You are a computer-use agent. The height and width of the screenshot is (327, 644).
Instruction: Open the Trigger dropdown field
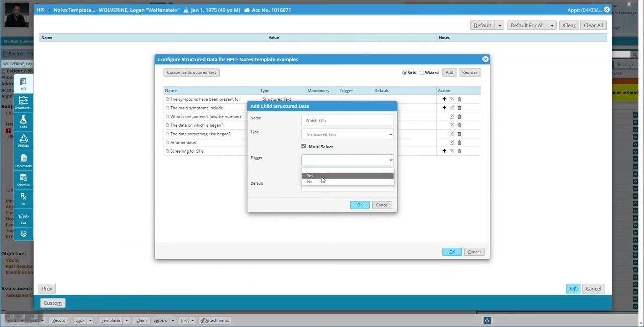click(x=348, y=160)
